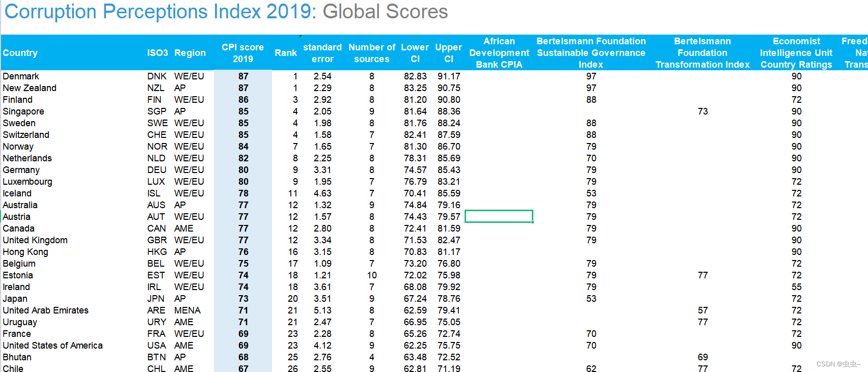Select the CPI score 73 for Japan
The width and height of the screenshot is (868, 372).
[x=243, y=299]
